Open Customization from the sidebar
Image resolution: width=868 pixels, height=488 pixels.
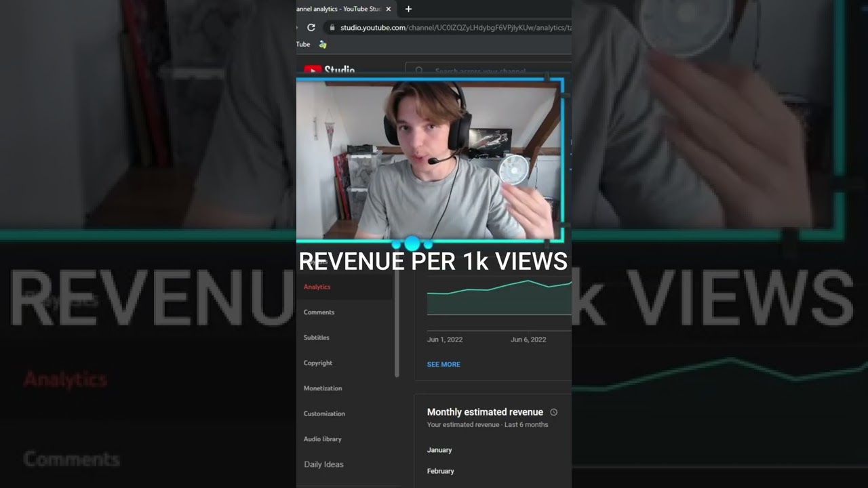click(x=324, y=413)
